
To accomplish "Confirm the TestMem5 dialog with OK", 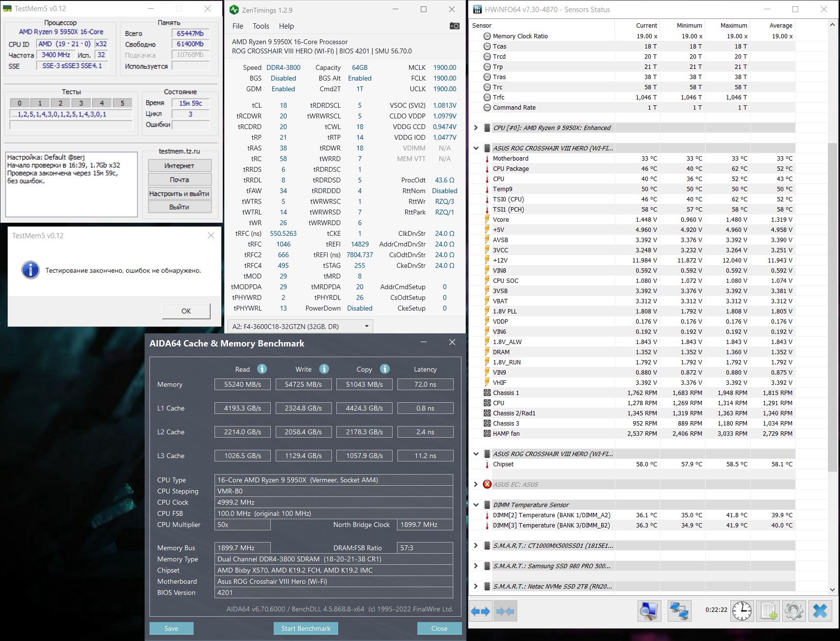I will (186, 311).
